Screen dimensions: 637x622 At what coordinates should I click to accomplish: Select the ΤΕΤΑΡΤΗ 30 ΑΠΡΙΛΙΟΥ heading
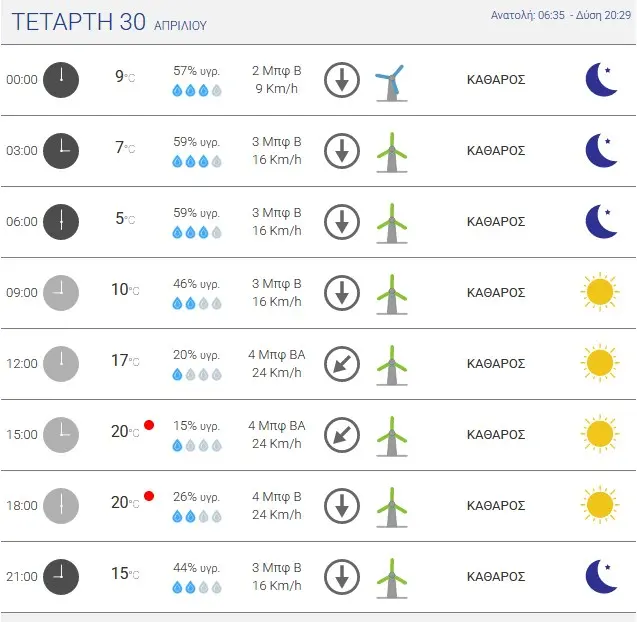pos(109,22)
